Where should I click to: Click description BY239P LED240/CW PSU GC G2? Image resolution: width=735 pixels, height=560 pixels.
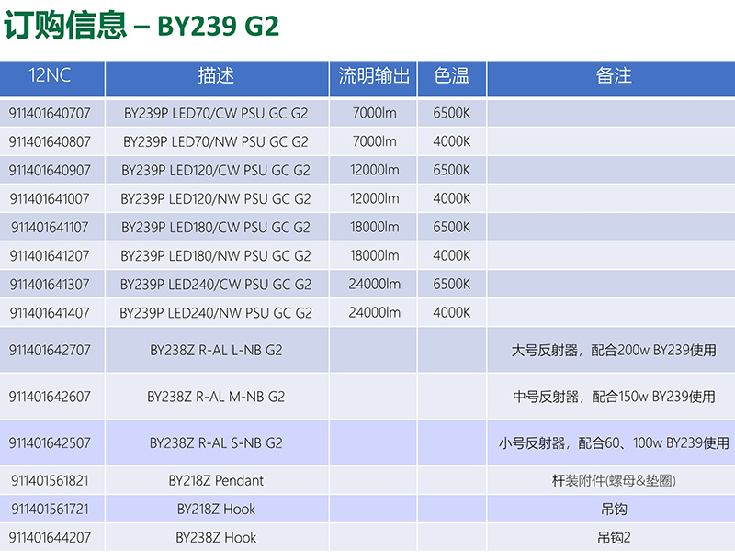coord(216,285)
